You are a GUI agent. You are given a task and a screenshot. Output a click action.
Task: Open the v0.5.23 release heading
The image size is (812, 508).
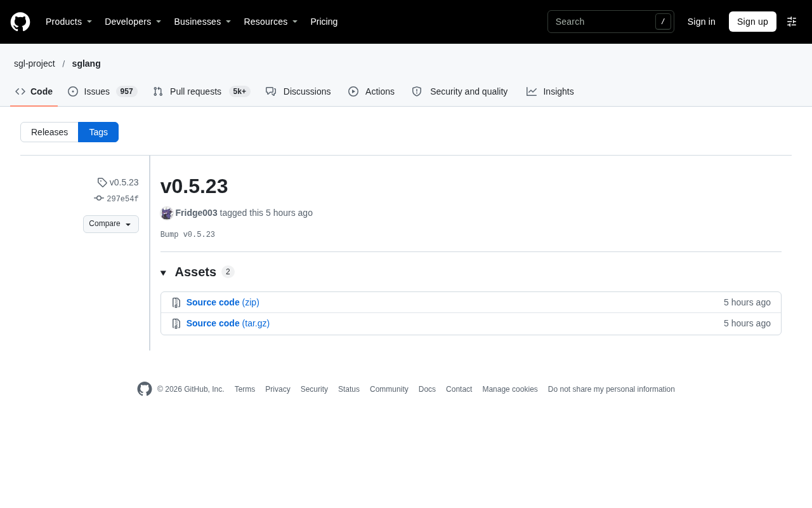coord(194,186)
